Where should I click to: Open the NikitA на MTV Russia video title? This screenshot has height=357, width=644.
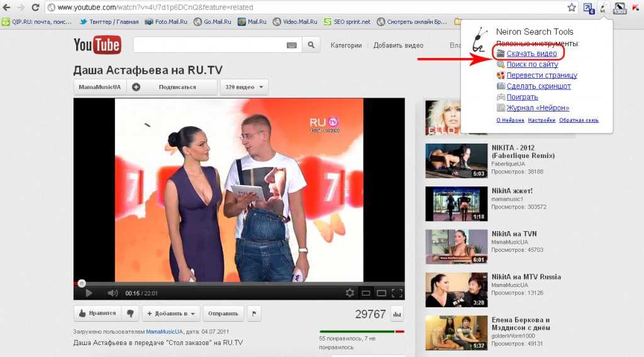click(x=526, y=277)
